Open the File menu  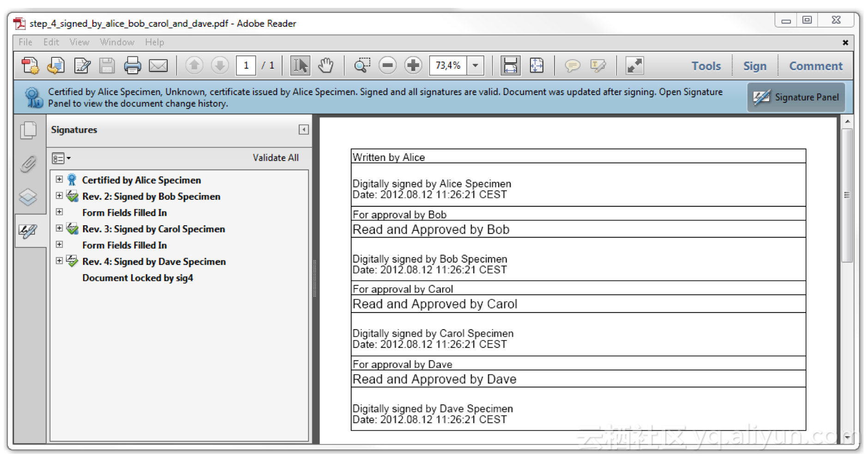pyautogui.click(x=25, y=42)
